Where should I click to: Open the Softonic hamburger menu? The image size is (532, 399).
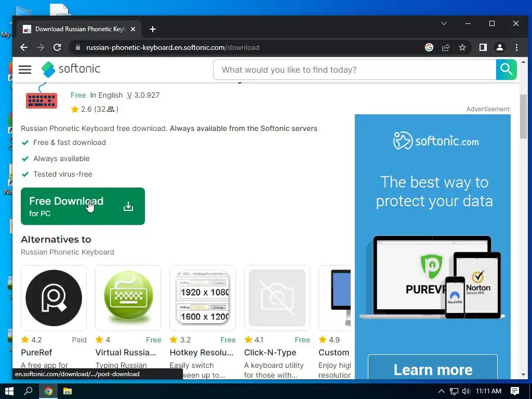coord(25,70)
